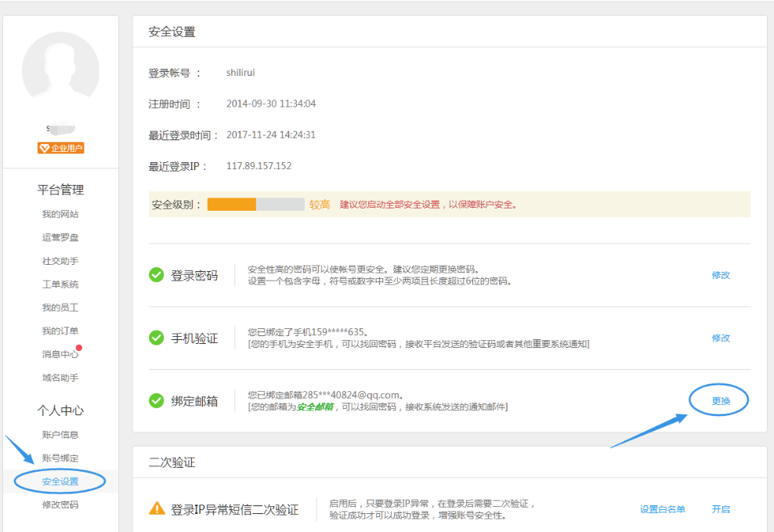
Task: Open 域名助手 in the sidebar
Action: point(61,378)
